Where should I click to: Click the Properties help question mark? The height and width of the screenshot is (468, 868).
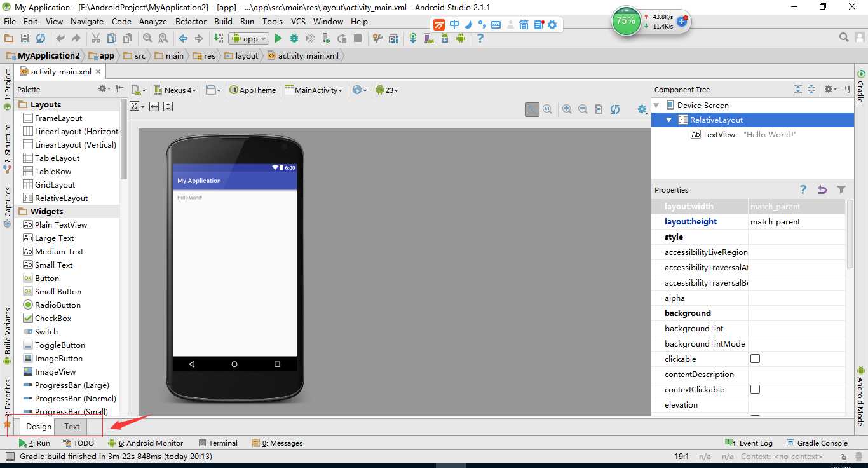803,189
